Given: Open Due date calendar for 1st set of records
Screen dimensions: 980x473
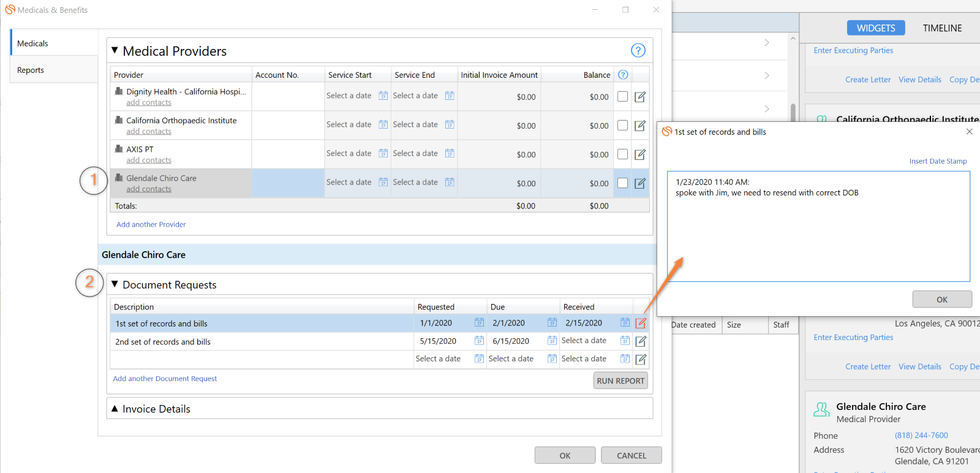Looking at the screenshot, I should click(x=552, y=322).
